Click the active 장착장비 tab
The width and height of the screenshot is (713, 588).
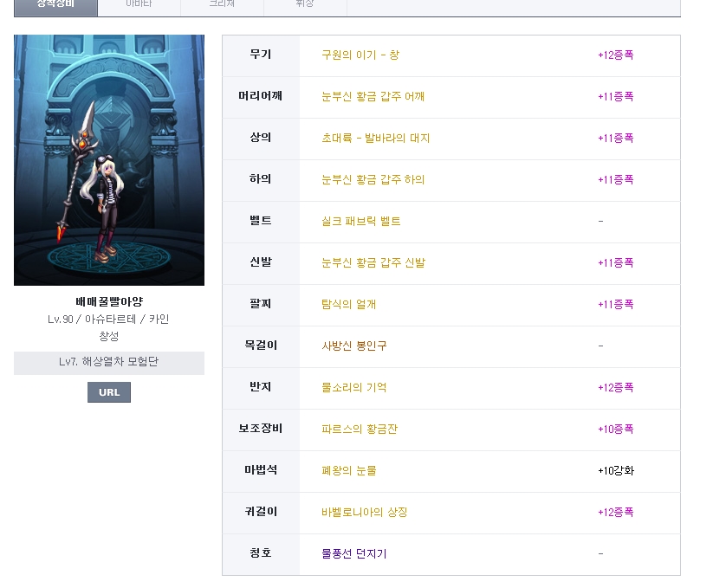(55, 5)
